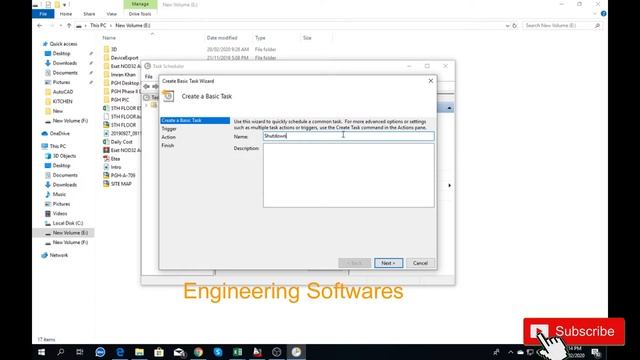Click the Search New Volume (E:) box

[x=562, y=25]
